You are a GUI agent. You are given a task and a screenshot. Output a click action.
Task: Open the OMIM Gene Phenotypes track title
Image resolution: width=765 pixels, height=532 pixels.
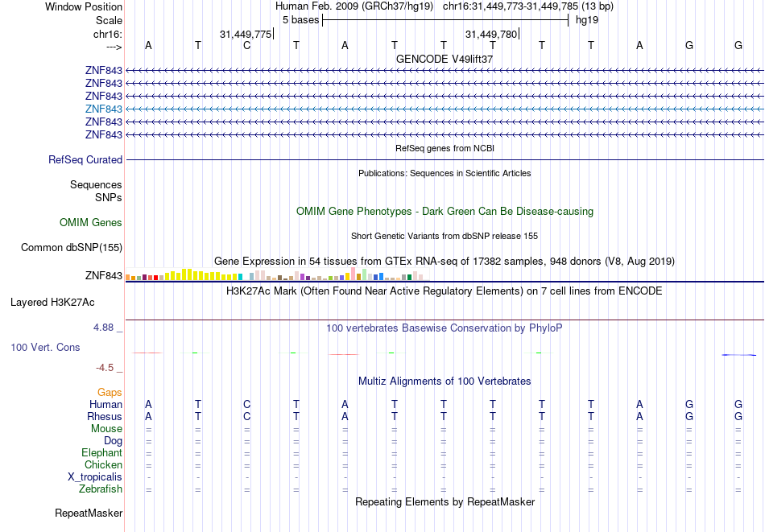pos(445,212)
